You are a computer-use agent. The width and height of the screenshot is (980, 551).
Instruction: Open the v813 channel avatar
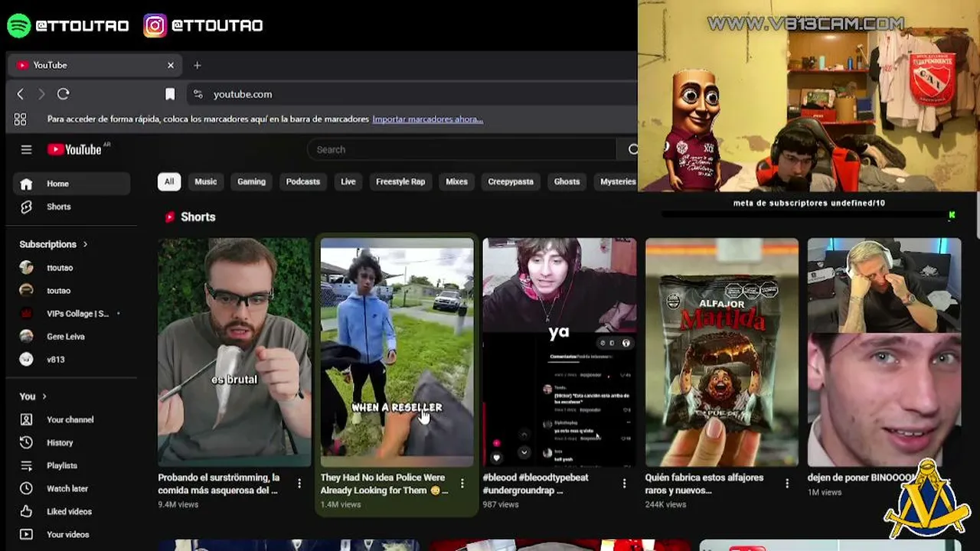(27, 360)
